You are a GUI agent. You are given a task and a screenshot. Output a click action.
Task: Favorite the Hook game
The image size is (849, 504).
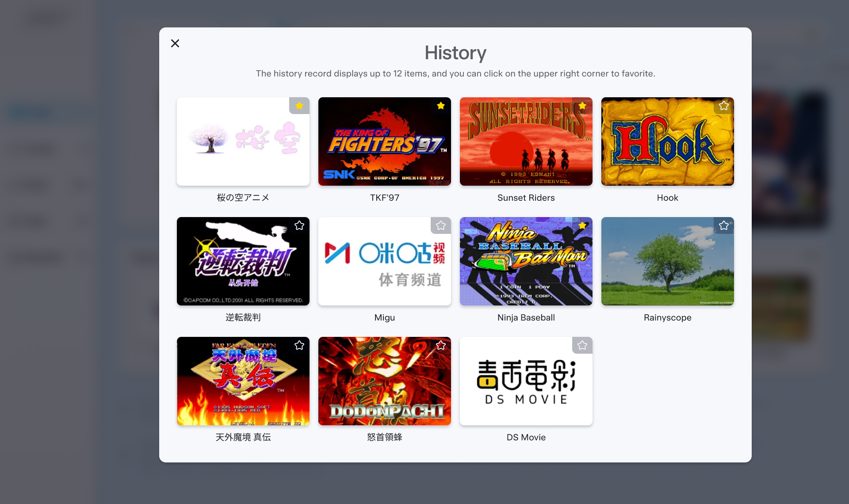click(x=724, y=106)
